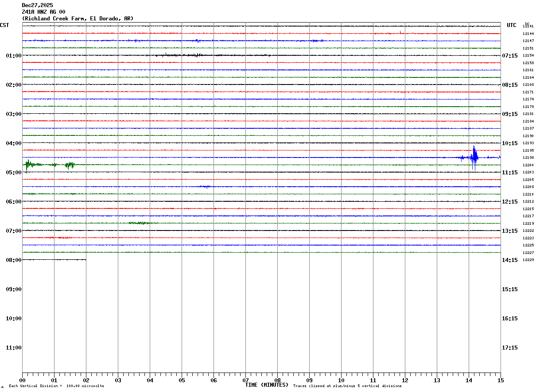Click minute 00 on the bottom axis
This screenshot has height=392, width=536.
coord(22,380)
